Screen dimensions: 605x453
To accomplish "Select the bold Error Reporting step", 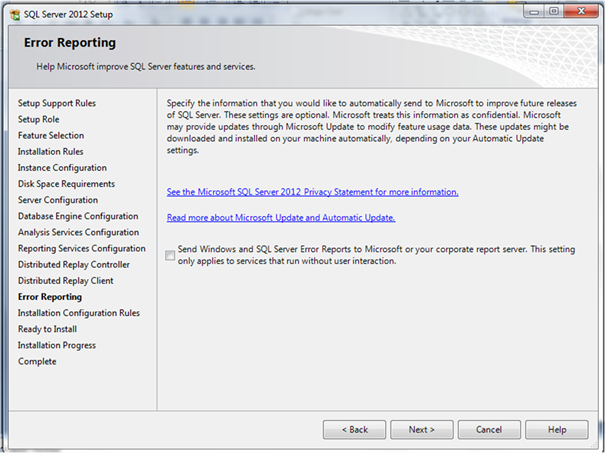I will (x=50, y=297).
